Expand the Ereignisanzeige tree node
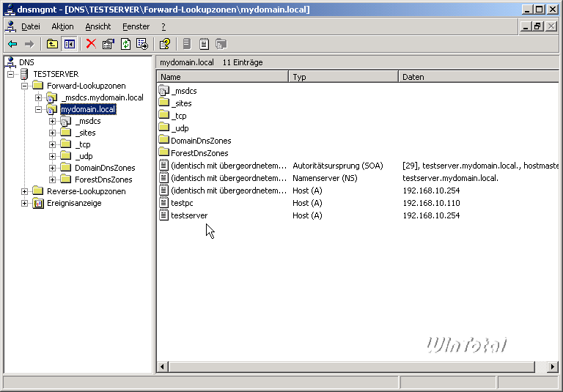The height and width of the screenshot is (392, 563). tap(25, 203)
